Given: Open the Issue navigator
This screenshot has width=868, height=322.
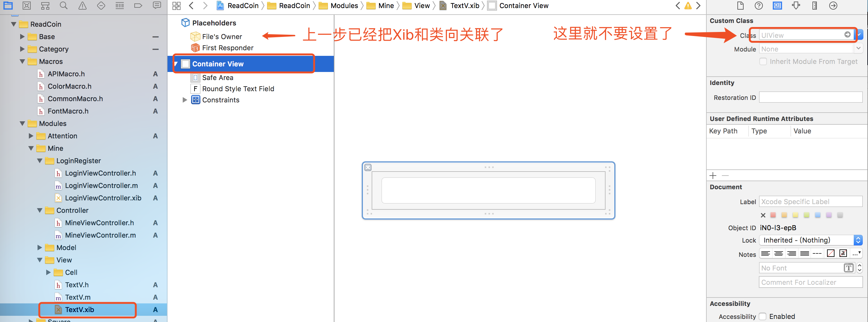Looking at the screenshot, I should click(82, 6).
